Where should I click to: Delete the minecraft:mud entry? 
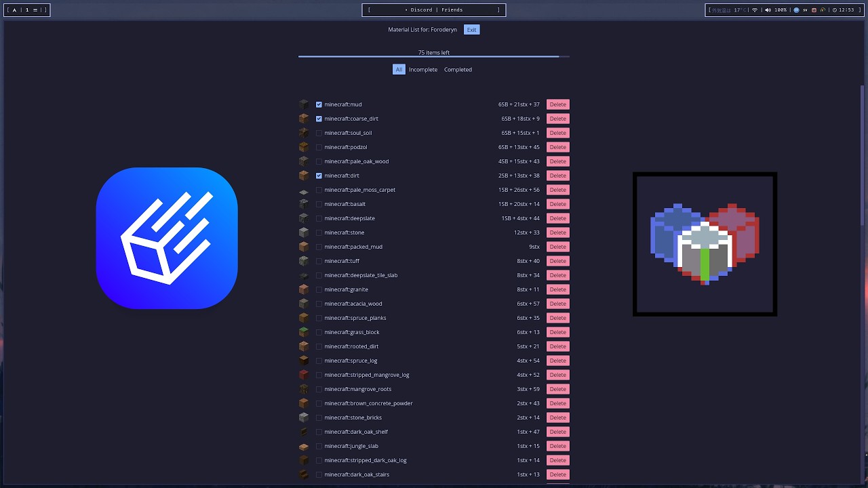pos(557,104)
